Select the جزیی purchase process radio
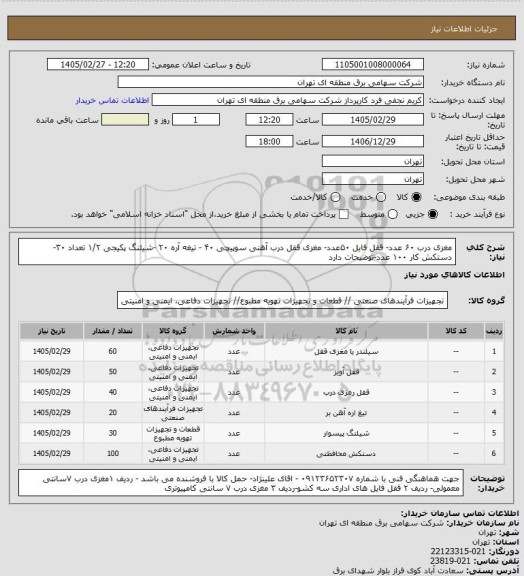Screen dimensions: 524x576 (x=434, y=214)
